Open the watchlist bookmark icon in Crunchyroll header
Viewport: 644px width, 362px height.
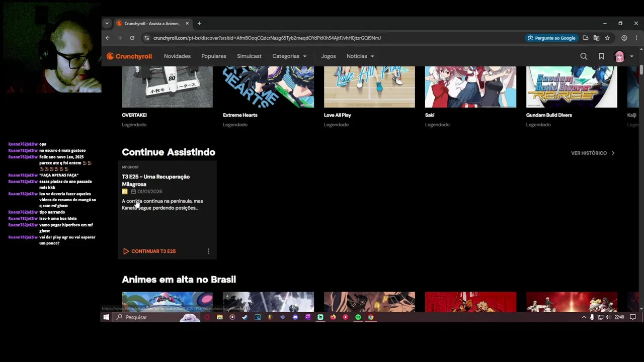point(601,56)
